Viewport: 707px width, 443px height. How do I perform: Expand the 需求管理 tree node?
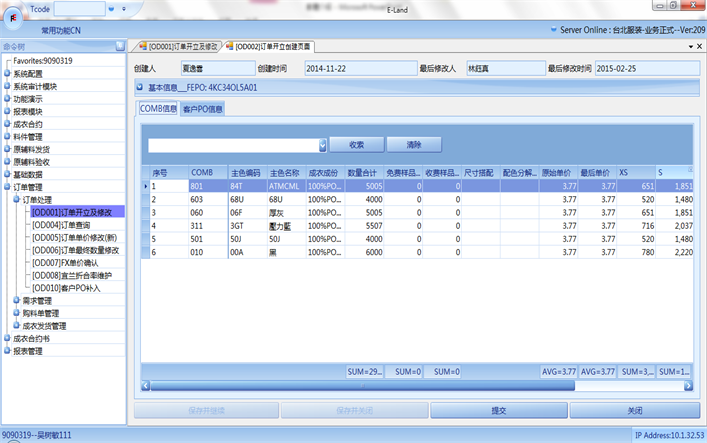[17, 300]
